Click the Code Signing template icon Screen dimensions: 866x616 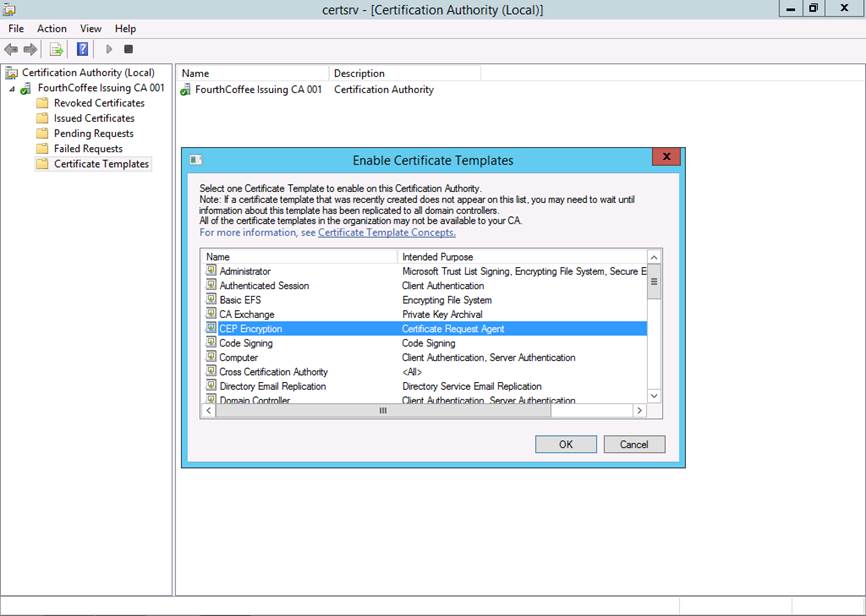click(211, 343)
